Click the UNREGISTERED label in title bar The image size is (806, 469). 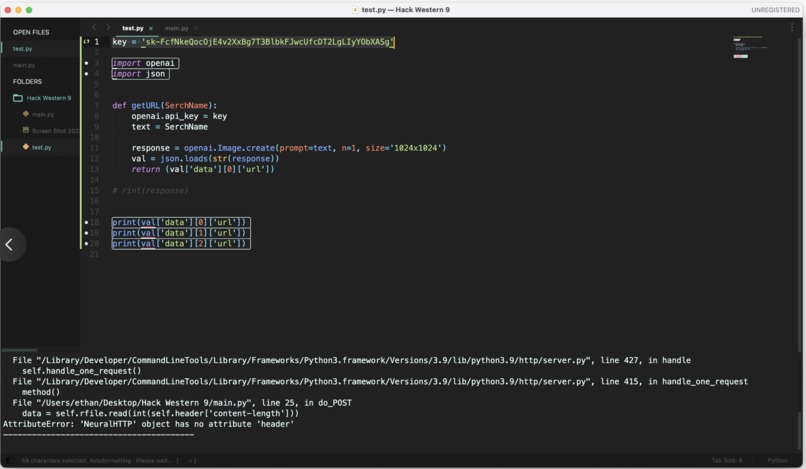[x=775, y=10]
